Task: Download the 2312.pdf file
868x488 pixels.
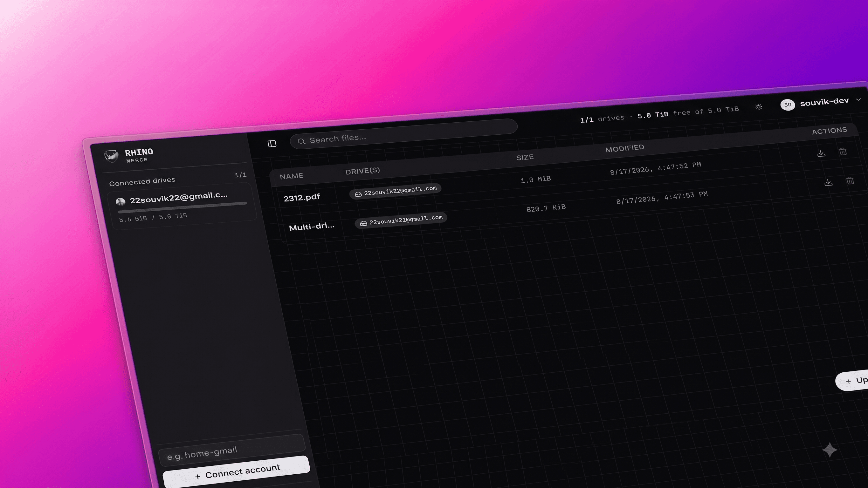Action: (x=821, y=153)
